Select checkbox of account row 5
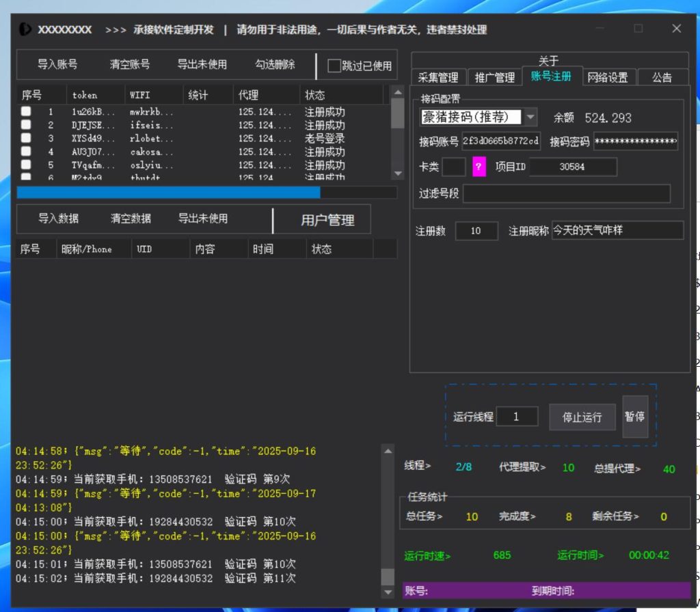The image size is (700, 612). coord(26,165)
